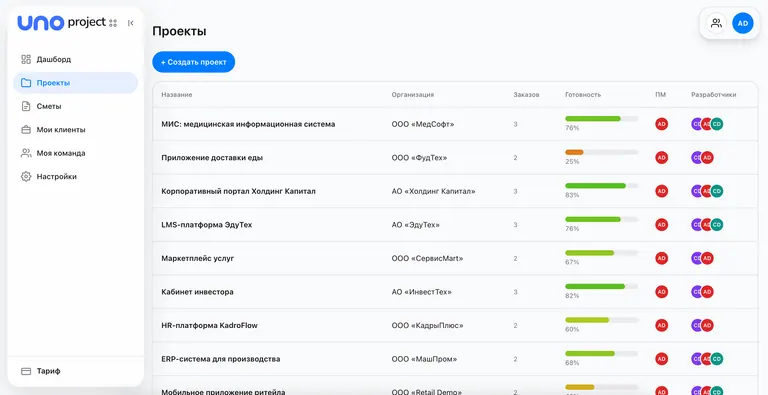This screenshot has height=395, width=768.
Task: Click the document icon next to Сметы
Action: point(26,106)
